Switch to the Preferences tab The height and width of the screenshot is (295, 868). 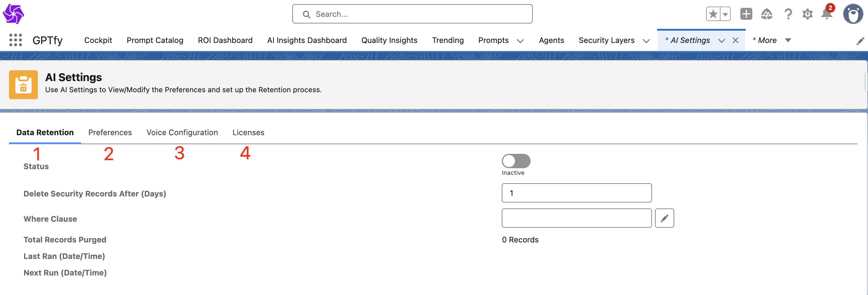tap(110, 132)
